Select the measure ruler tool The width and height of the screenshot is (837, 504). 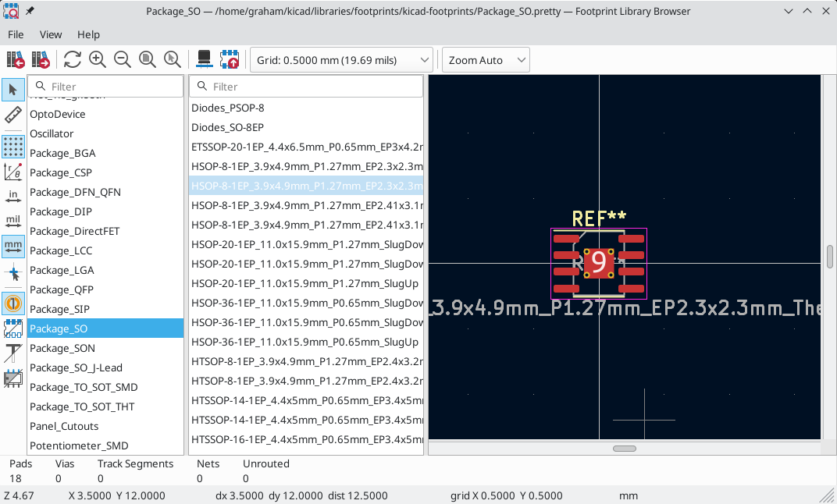pos(13,115)
